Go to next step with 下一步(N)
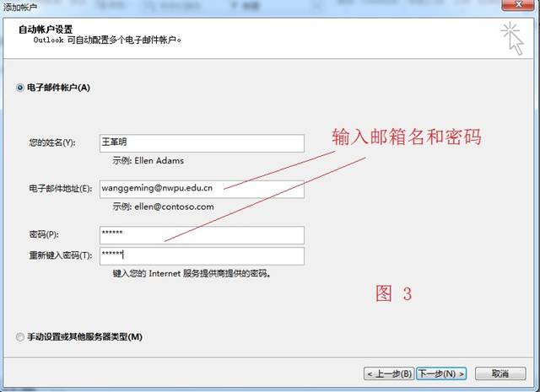 441,373
